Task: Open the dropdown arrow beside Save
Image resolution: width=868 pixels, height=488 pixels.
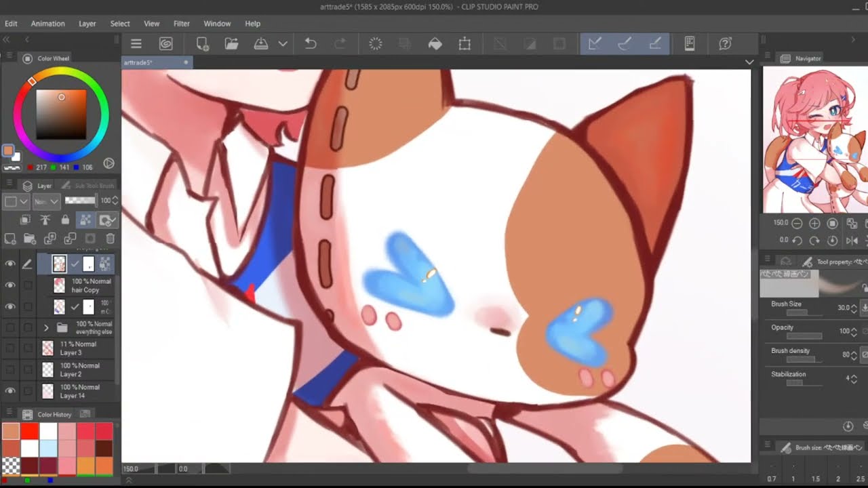Action: point(283,44)
